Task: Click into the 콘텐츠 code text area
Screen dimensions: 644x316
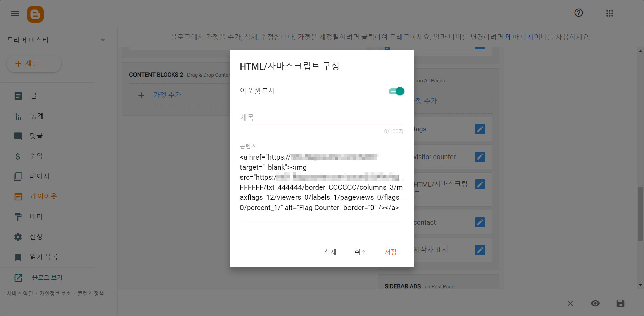Action: click(322, 182)
